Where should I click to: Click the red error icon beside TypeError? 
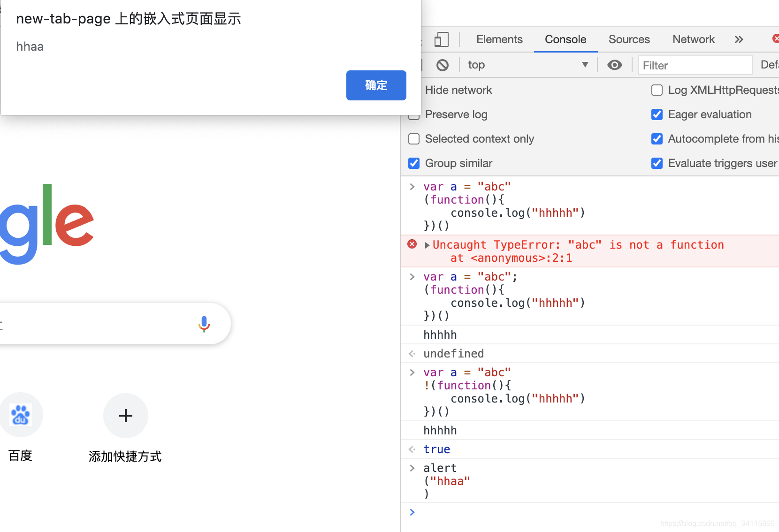coord(412,244)
